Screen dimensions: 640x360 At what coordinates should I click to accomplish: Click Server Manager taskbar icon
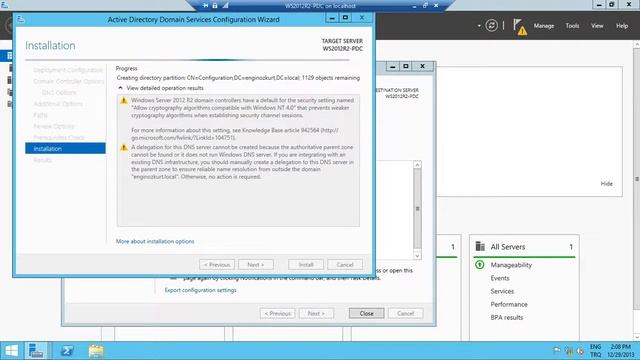36,351
